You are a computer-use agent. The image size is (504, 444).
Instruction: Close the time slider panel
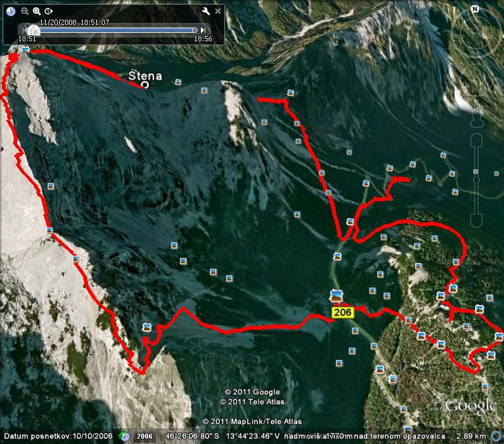click(x=218, y=11)
